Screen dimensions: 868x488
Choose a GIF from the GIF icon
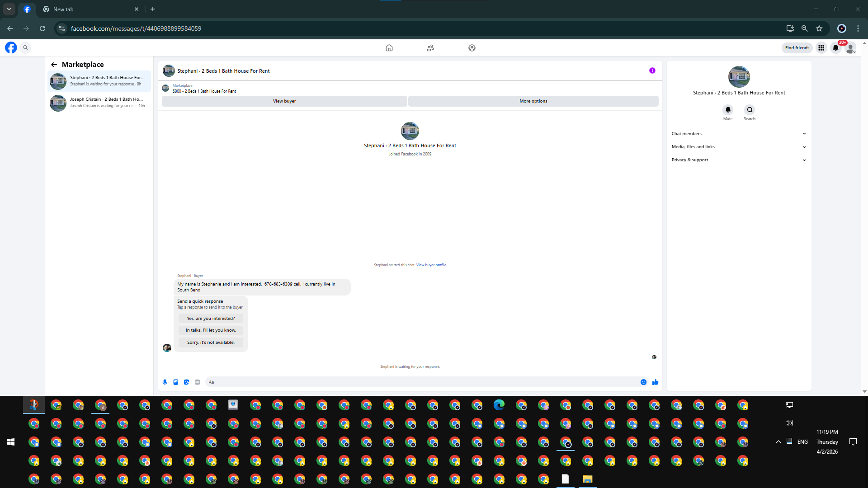point(198,382)
